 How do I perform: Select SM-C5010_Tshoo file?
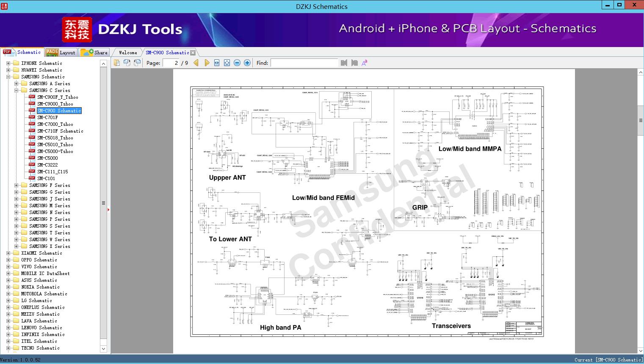[55, 144]
